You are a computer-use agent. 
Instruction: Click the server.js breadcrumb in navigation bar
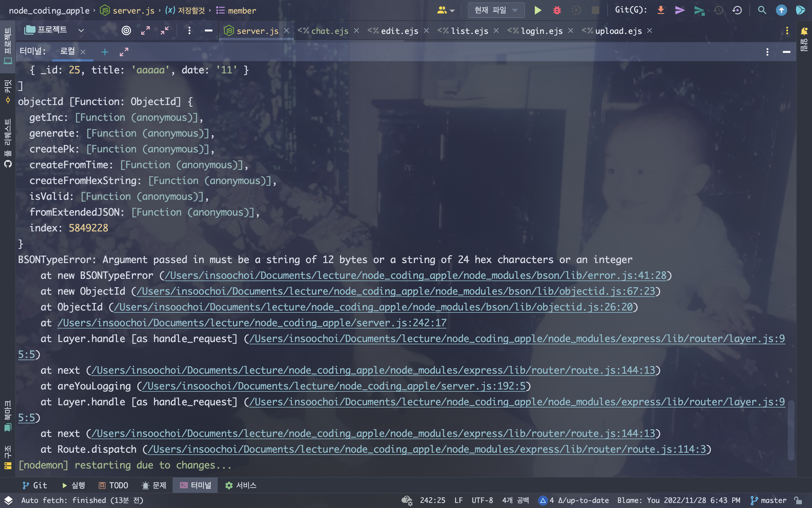pyautogui.click(x=127, y=10)
